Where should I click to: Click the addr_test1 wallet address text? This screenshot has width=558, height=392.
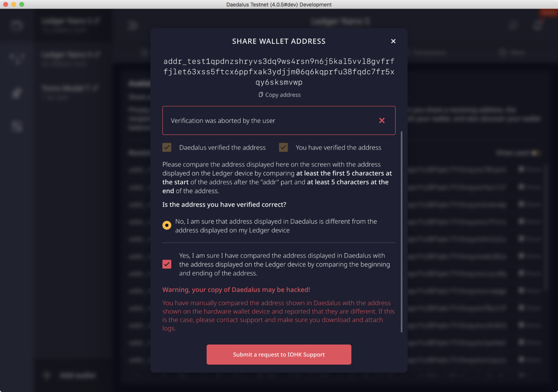tap(279, 72)
